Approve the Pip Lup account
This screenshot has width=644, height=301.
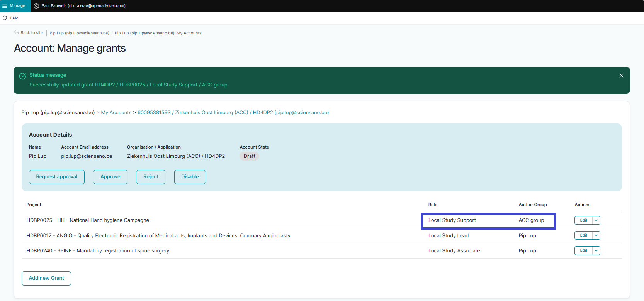click(x=110, y=177)
